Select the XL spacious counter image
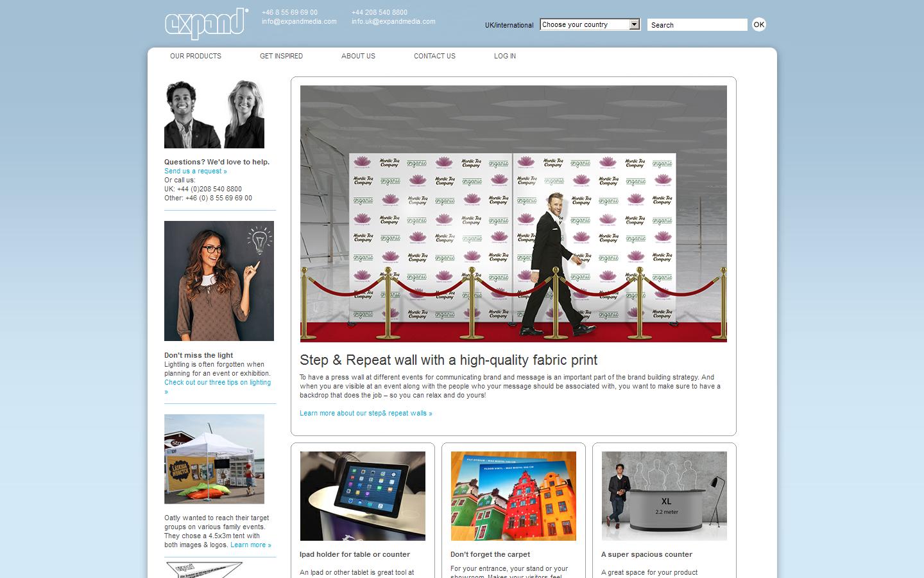The width and height of the screenshot is (924, 578). (x=664, y=496)
